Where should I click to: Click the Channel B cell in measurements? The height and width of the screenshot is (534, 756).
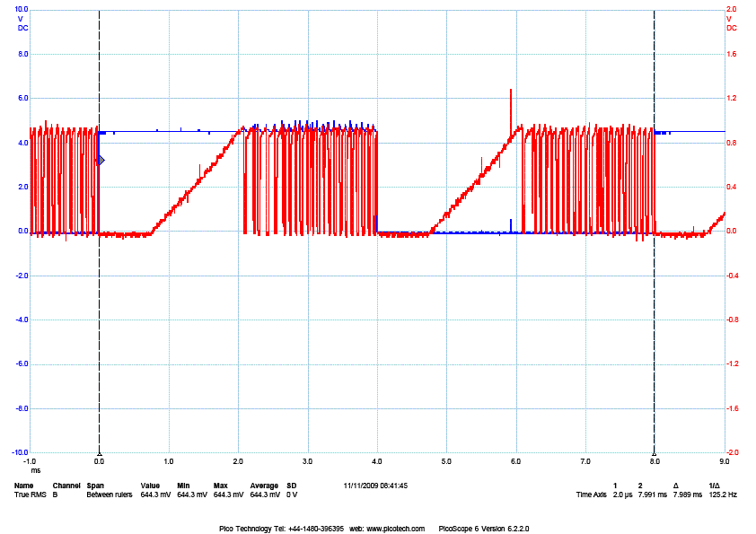(55, 495)
